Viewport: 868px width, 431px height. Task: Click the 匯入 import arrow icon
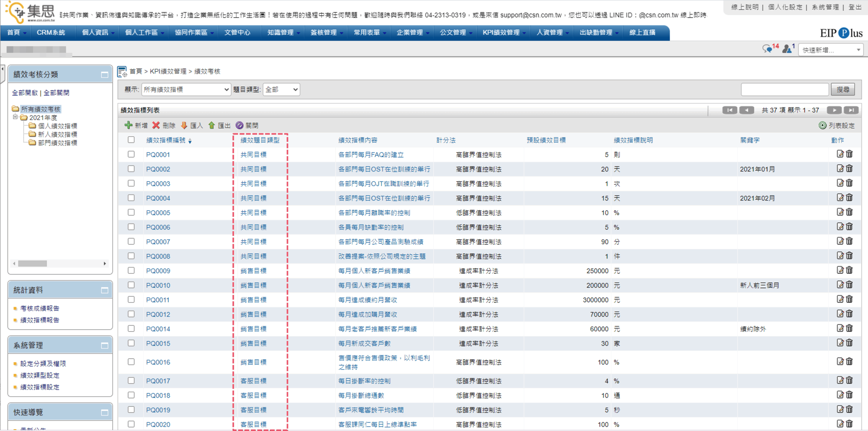(x=184, y=125)
